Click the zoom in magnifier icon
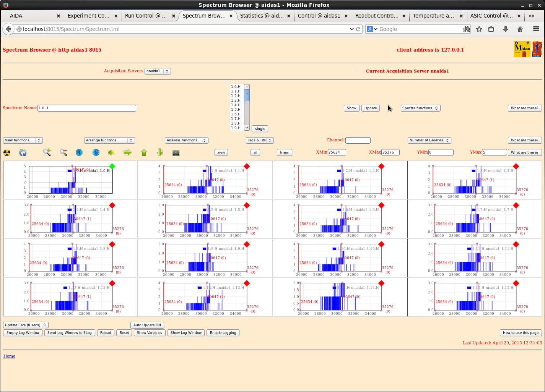The height and width of the screenshot is (392, 545). point(47,152)
